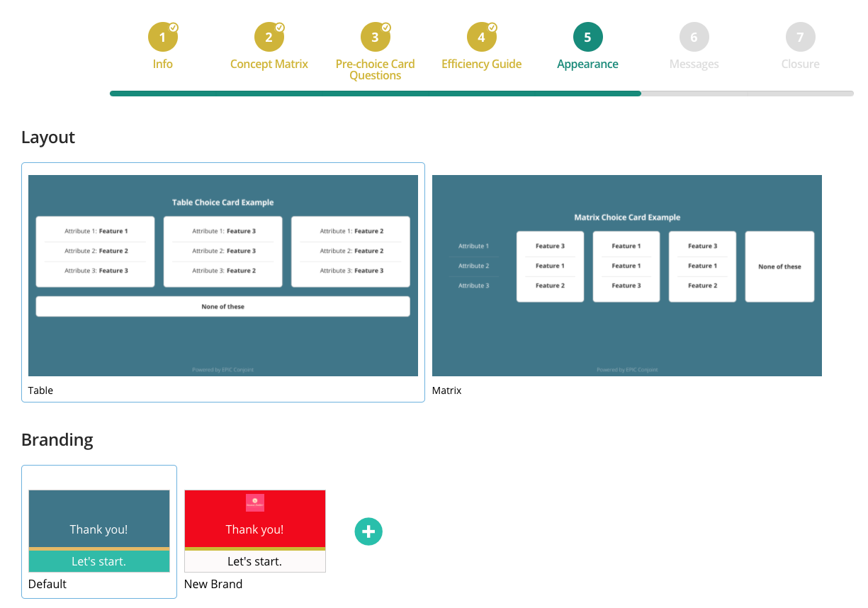This screenshot has height=608, width=868.
Task: Select the Default branding theme
Action: click(x=99, y=531)
